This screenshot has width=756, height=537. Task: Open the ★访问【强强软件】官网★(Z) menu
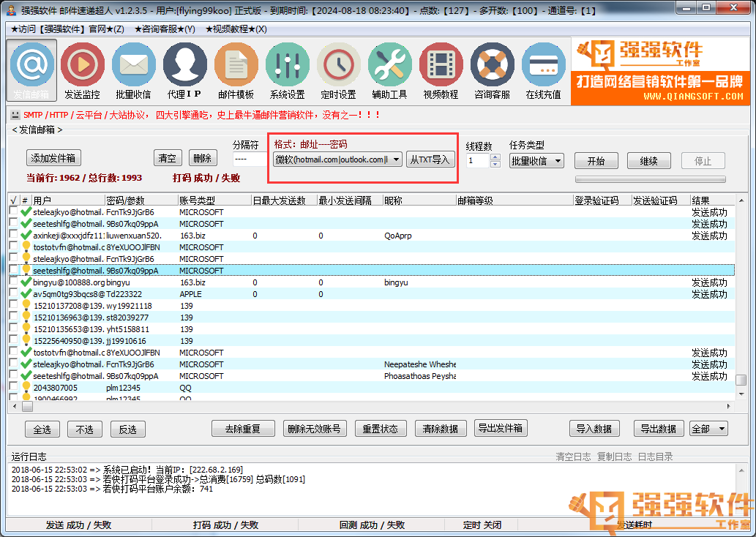(x=67, y=29)
